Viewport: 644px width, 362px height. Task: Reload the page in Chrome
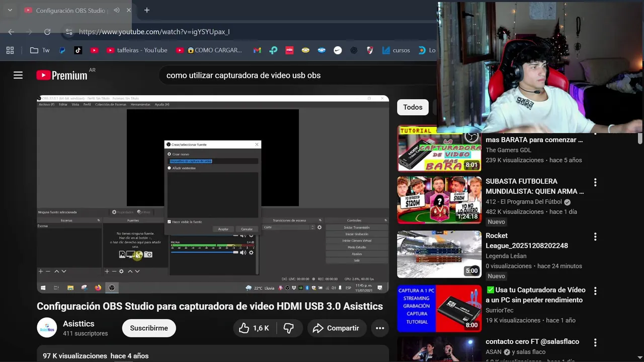(47, 32)
